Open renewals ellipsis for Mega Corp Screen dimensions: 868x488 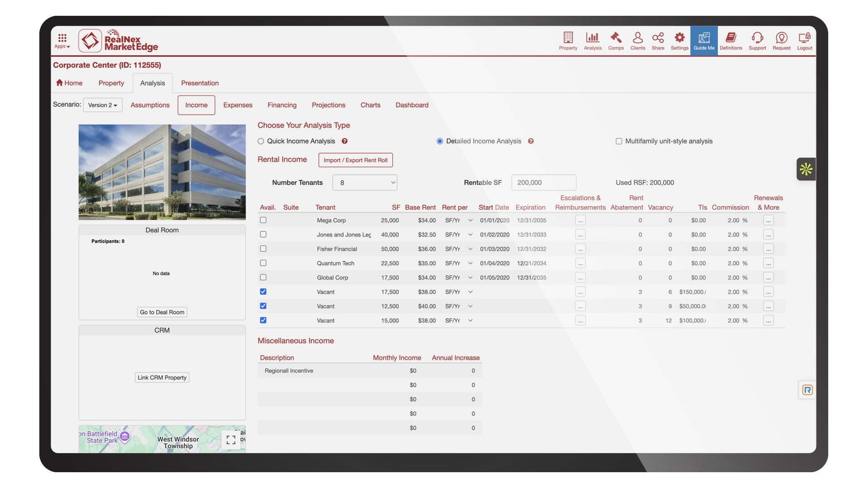pos(768,220)
